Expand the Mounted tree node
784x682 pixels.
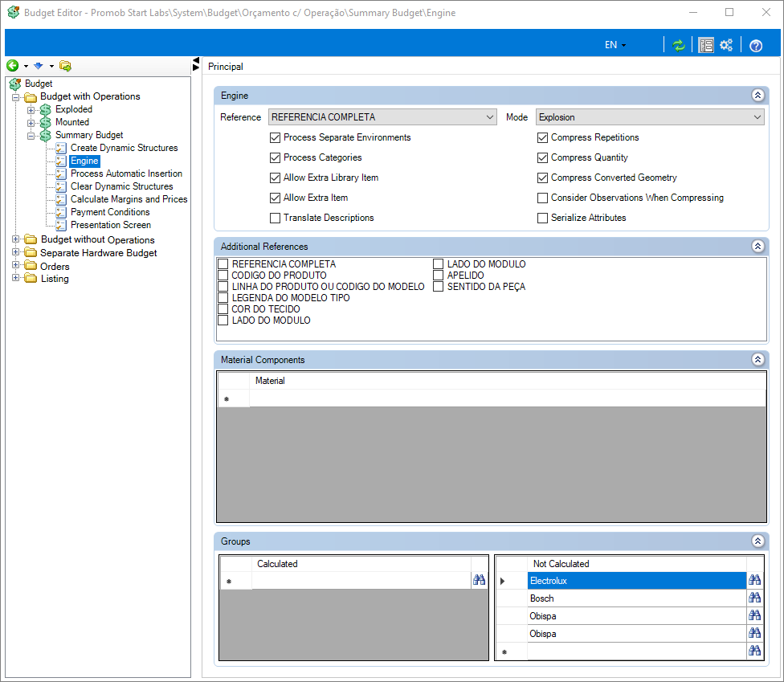click(31, 123)
